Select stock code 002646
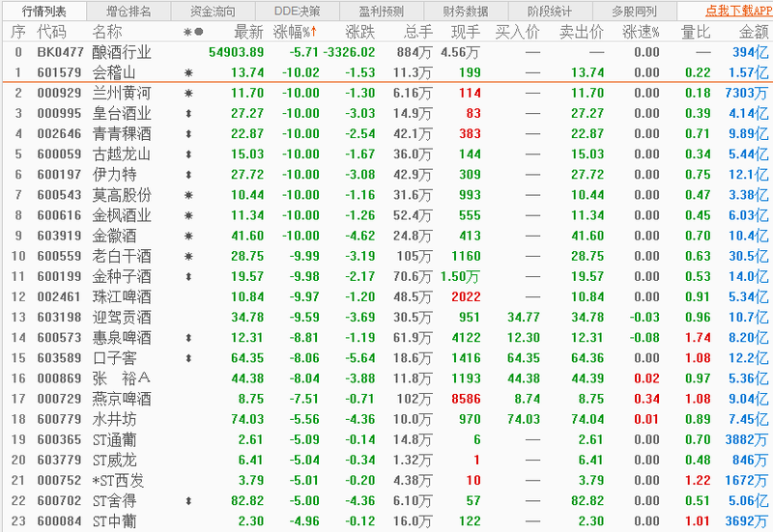The image size is (773, 532). [x=59, y=134]
